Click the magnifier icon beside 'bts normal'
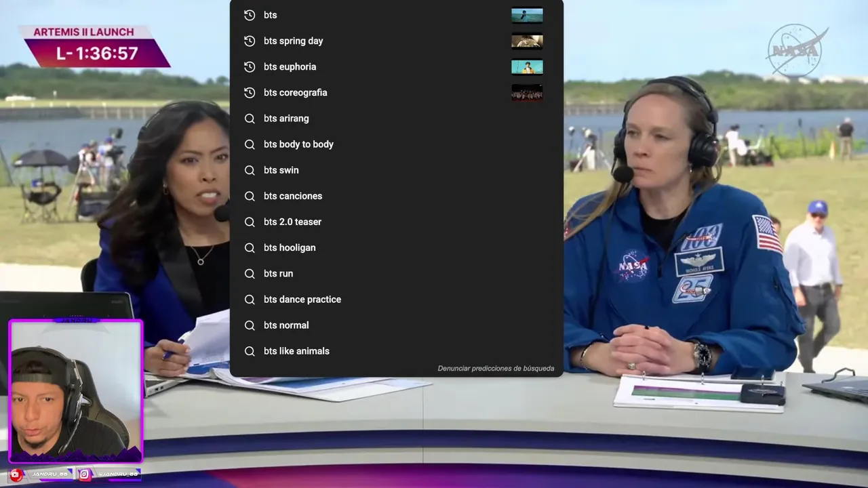Viewport: 868px width, 488px height. pyautogui.click(x=250, y=325)
